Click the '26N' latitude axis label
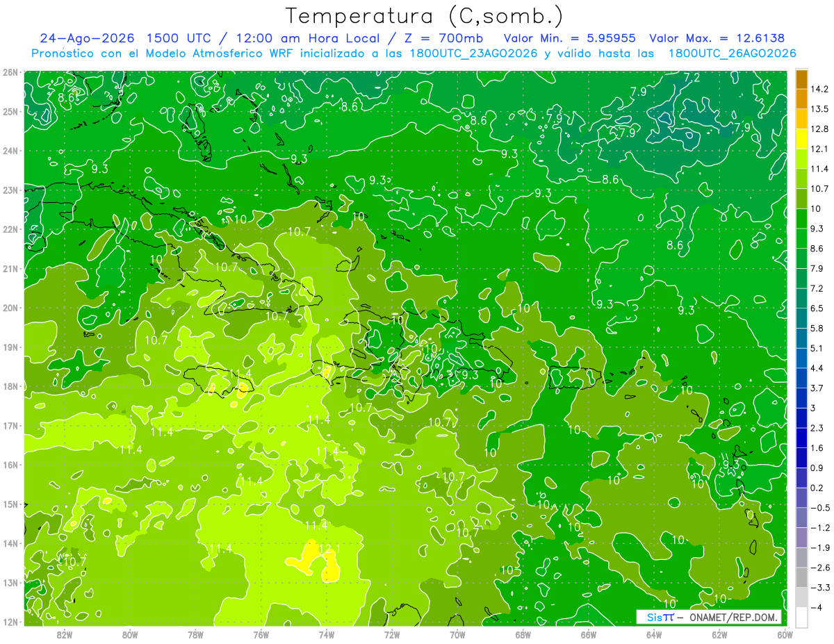This screenshot has height=644, width=834. pos(10,72)
